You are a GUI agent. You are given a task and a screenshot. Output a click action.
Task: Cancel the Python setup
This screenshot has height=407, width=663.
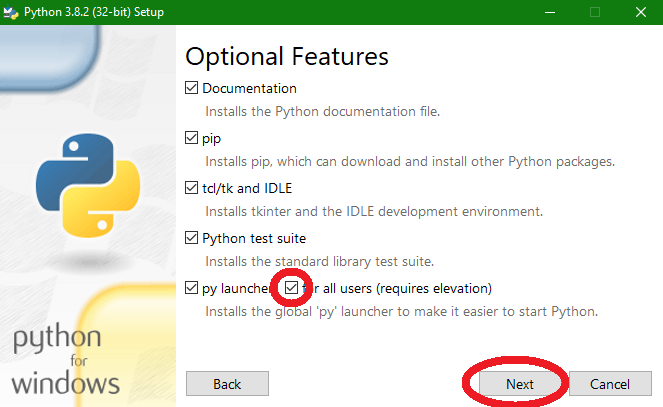click(x=610, y=384)
